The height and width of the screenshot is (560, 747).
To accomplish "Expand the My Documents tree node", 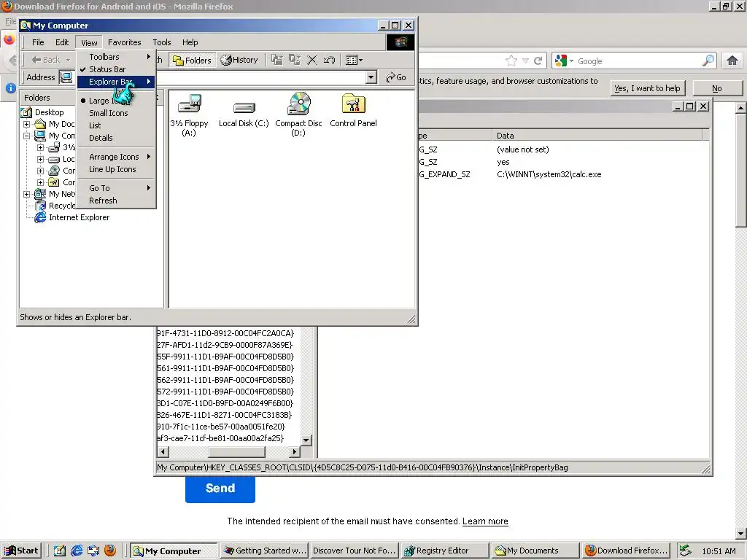I will click(27, 124).
